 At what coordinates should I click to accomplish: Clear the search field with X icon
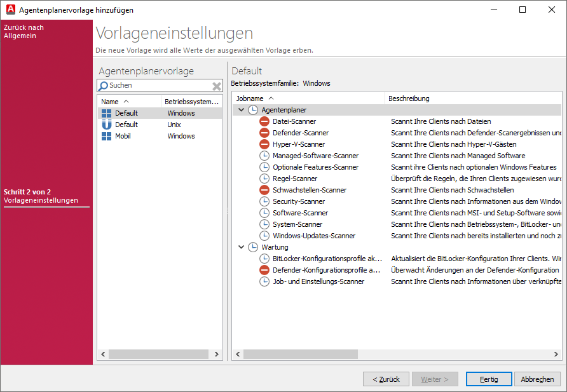point(217,86)
